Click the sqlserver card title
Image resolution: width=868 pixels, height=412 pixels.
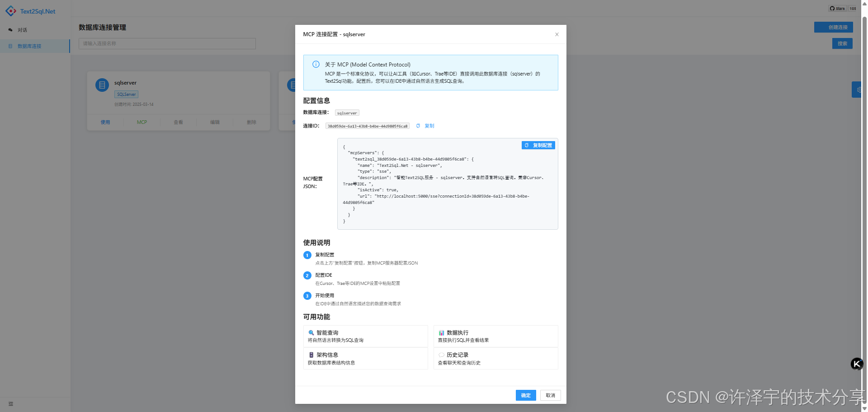click(125, 83)
